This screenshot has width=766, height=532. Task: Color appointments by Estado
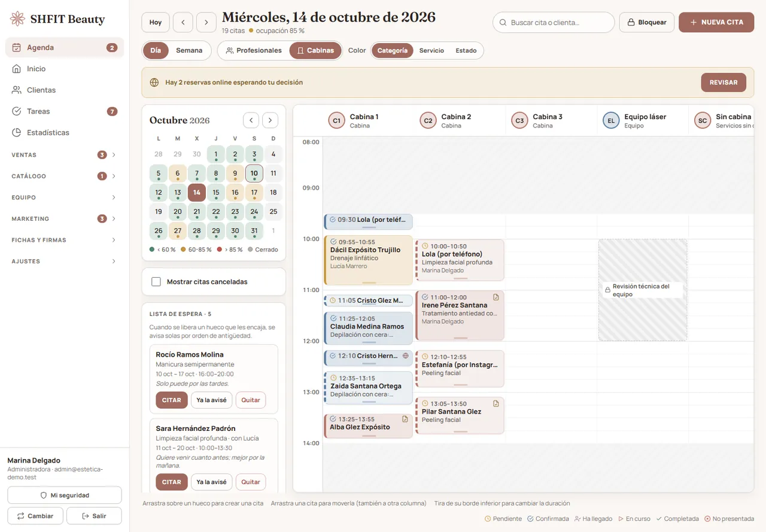tap(466, 51)
